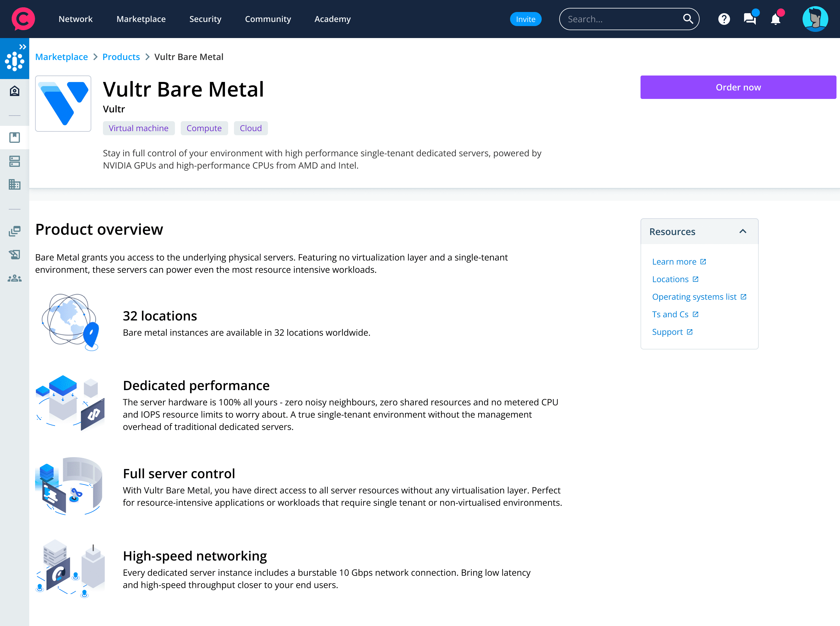840x626 pixels.
Task: Collapse the Resources panel chevron
Action: [x=743, y=231]
